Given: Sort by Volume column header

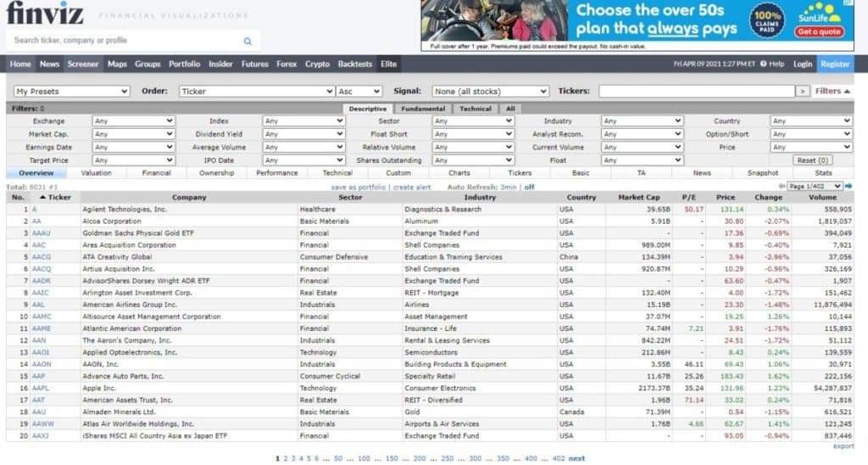Looking at the screenshot, I should point(822,198).
